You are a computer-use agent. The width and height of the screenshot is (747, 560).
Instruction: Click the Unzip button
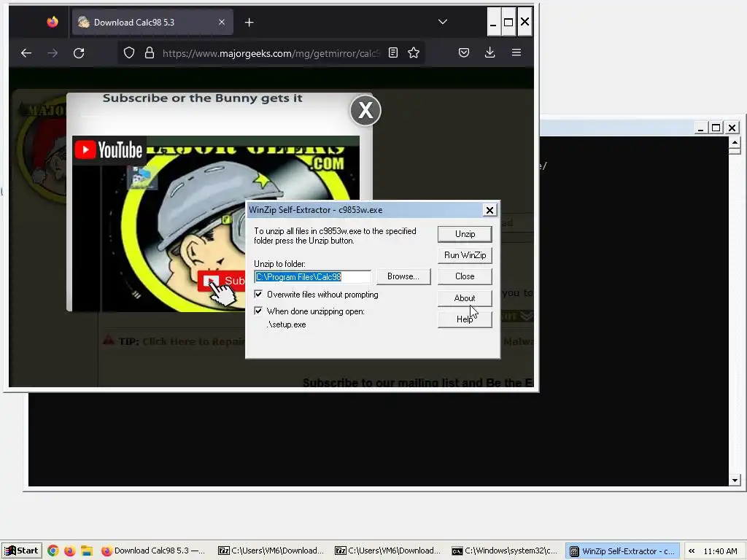(x=465, y=234)
